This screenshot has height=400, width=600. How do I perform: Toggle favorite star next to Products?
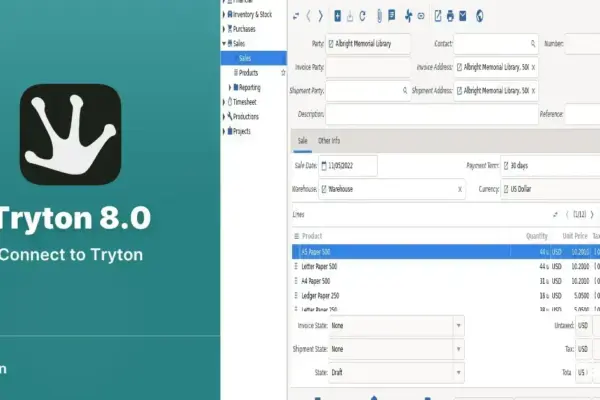click(x=283, y=73)
